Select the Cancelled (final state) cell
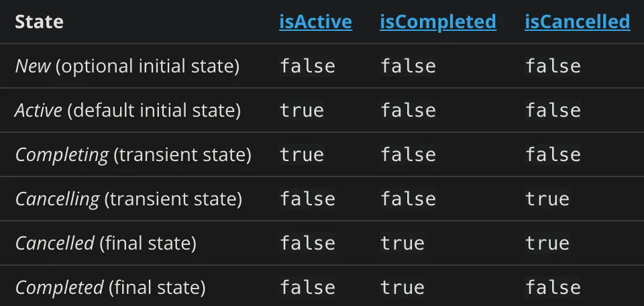The width and height of the screenshot is (644, 306). click(105, 243)
